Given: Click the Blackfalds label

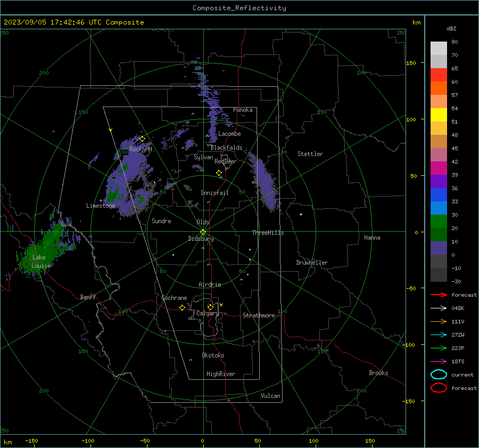Looking at the screenshot, I should (x=226, y=148).
